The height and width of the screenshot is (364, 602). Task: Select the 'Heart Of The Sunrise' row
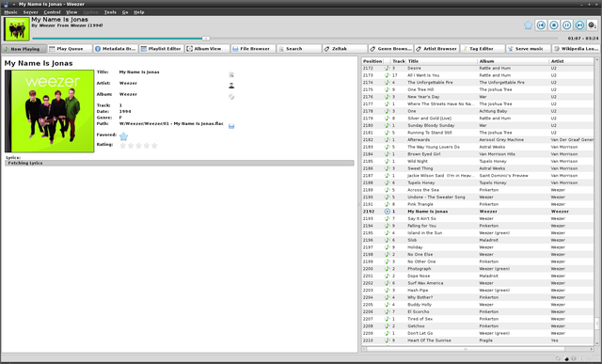[x=478, y=340]
